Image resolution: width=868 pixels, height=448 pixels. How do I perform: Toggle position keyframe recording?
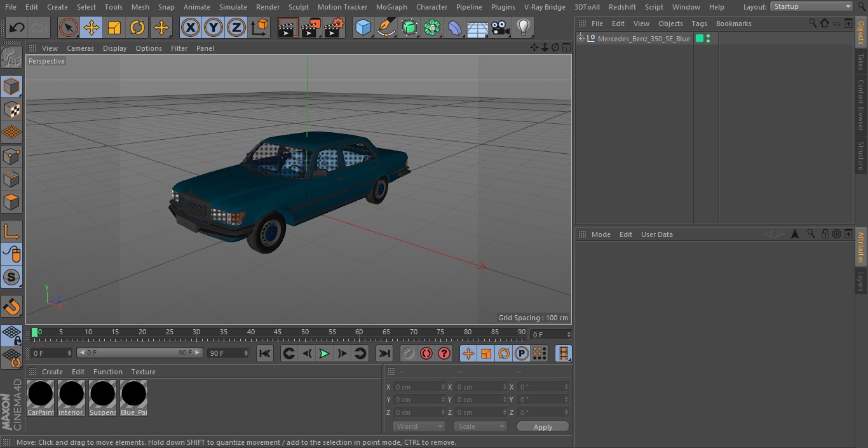[x=468, y=353]
